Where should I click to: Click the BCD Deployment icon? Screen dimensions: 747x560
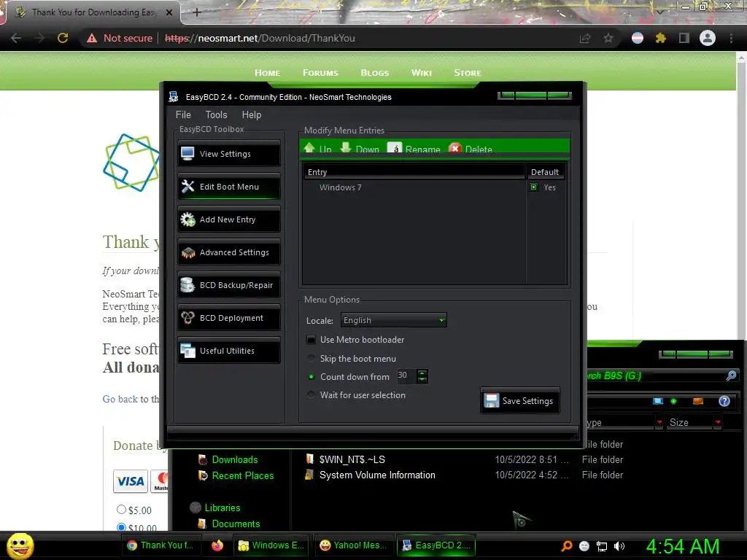point(187,318)
